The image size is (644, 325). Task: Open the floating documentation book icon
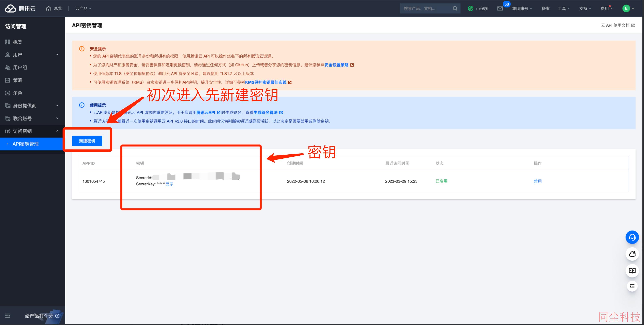(632, 271)
